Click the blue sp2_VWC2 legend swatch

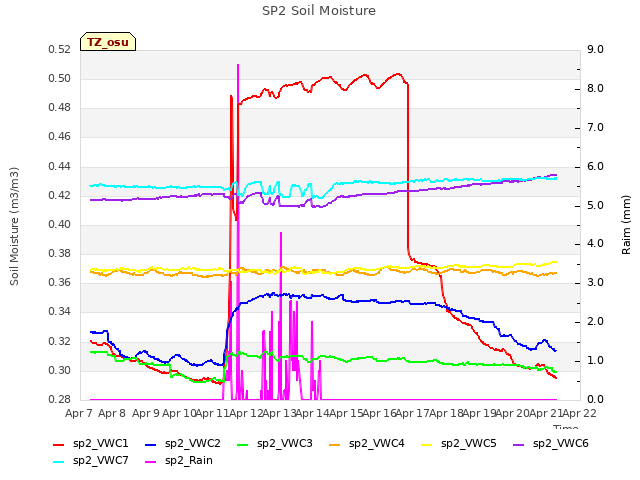tap(151, 445)
